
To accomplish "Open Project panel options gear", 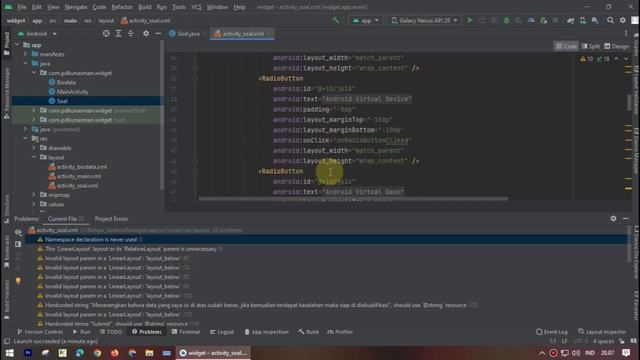I will point(146,33).
